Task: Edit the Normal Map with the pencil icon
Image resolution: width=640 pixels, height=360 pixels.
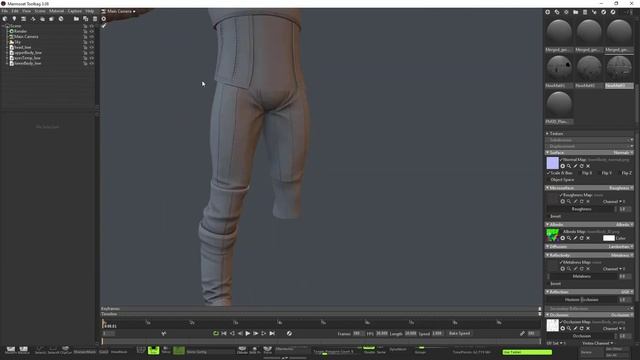Action: pyautogui.click(x=576, y=166)
